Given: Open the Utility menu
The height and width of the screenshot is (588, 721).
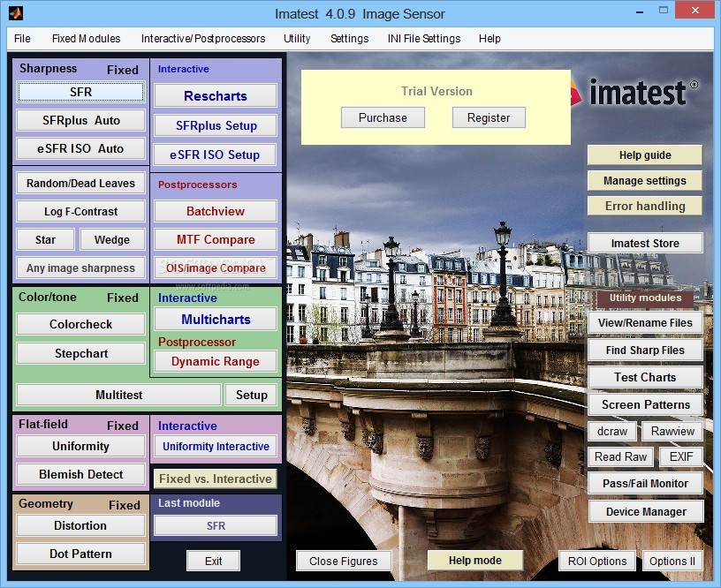Looking at the screenshot, I should [297, 39].
